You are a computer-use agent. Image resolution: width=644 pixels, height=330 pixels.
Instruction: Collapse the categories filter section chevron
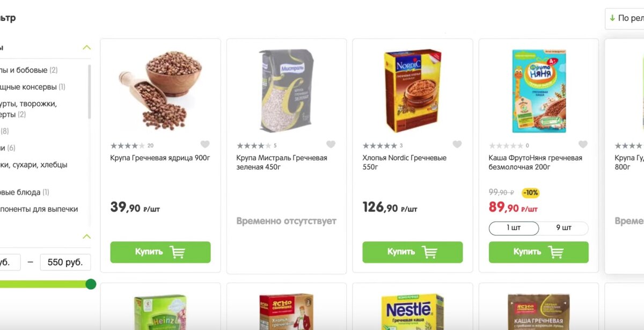point(87,47)
